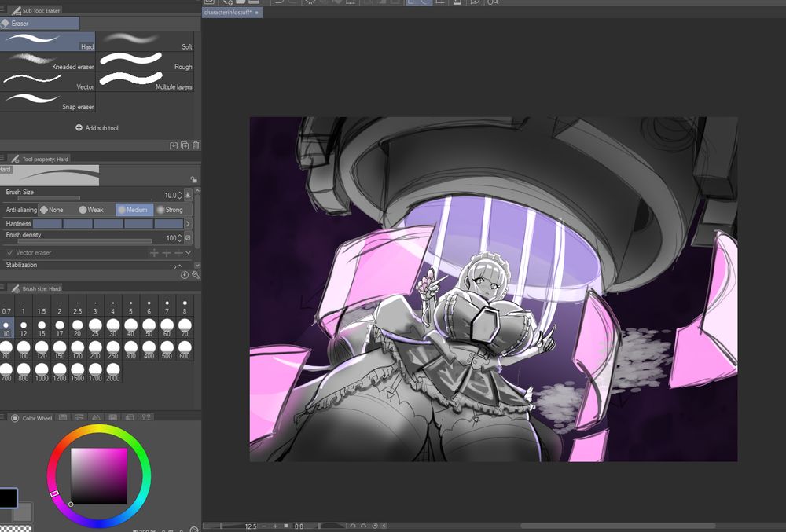Select brush size 10 preset
Viewport: 786px width, 532px height.
point(6,328)
